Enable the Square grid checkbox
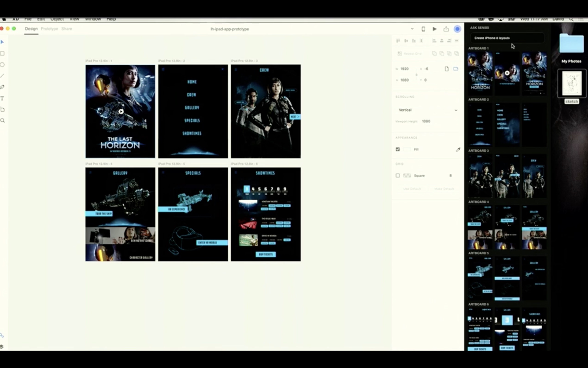Screen dimensions: 588x368 [398, 175]
